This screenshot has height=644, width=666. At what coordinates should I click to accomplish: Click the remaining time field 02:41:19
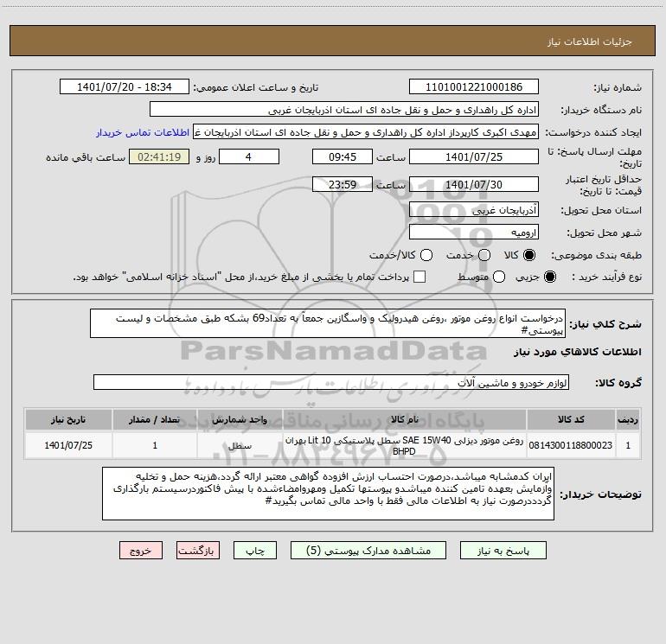pos(159,156)
